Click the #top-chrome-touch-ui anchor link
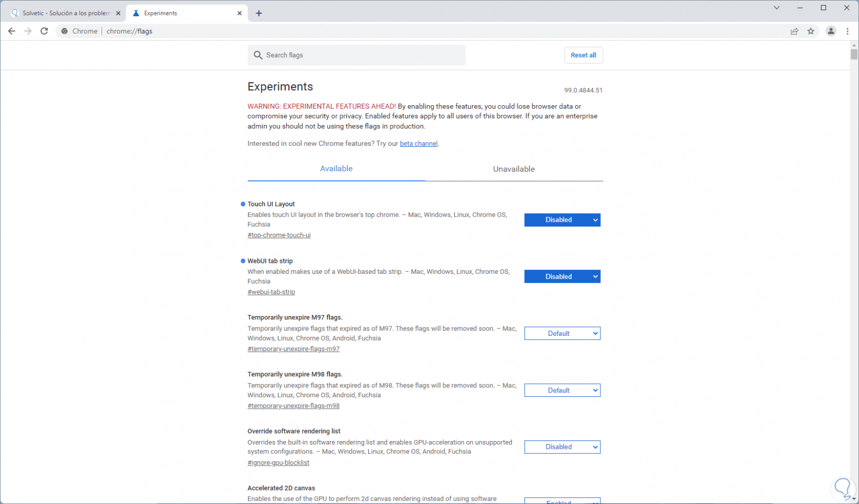The height and width of the screenshot is (504, 859). [x=279, y=235]
